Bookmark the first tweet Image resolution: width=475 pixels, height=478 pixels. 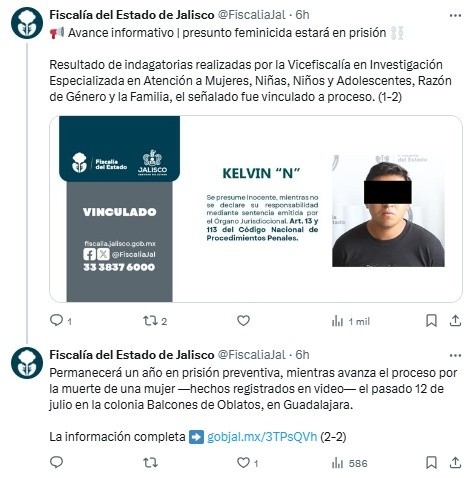click(431, 321)
